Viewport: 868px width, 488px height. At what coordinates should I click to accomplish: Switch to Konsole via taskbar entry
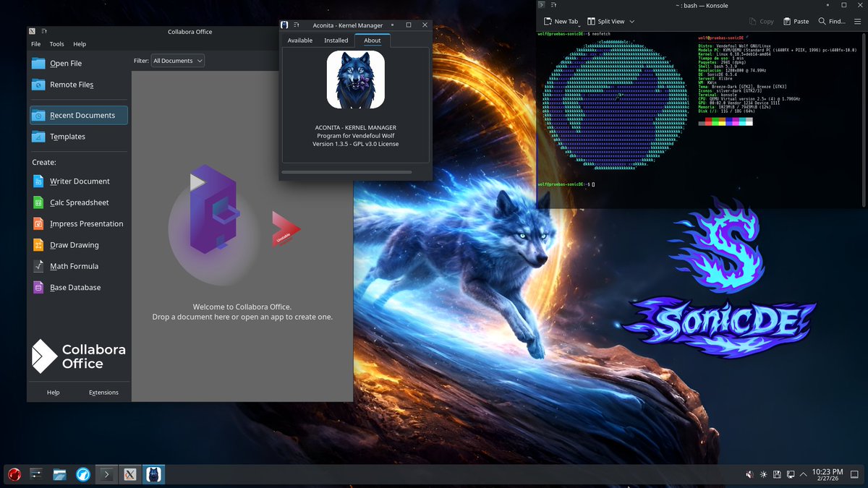click(x=106, y=474)
